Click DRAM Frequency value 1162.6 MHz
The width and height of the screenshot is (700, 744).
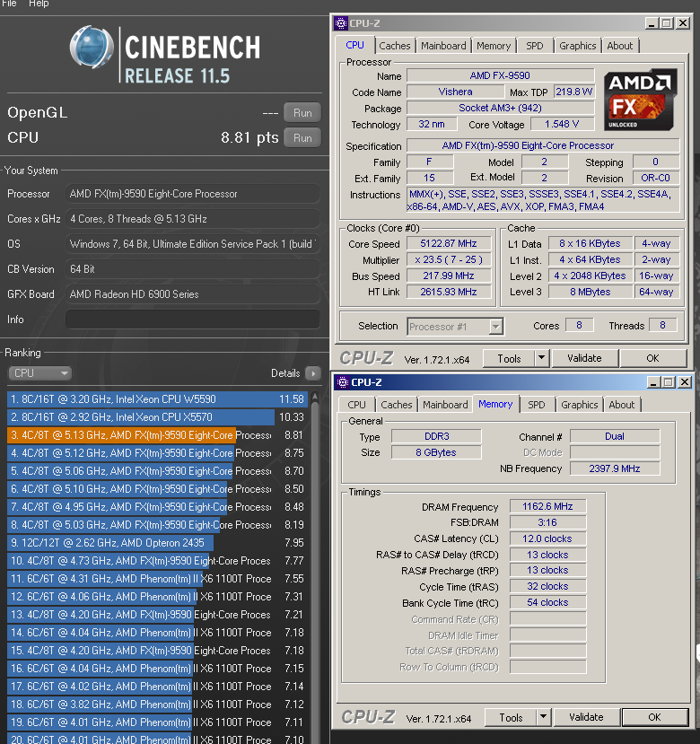(x=547, y=507)
